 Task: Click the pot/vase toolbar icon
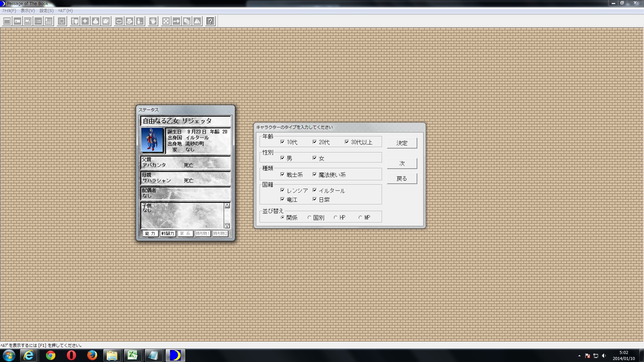(96, 21)
